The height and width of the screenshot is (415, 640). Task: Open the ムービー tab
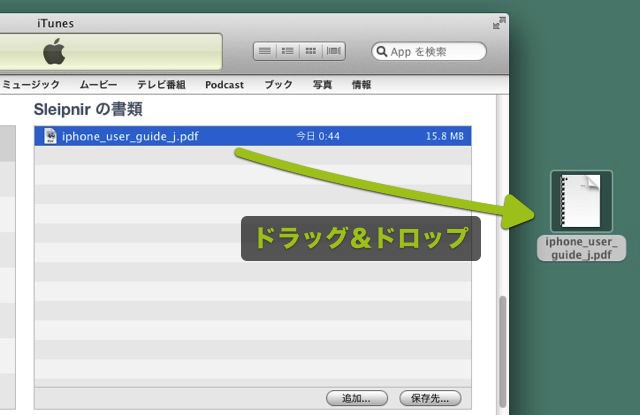pos(98,84)
